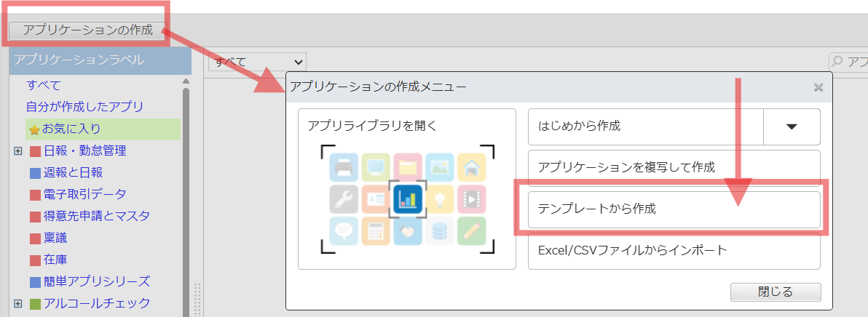Open the はじめから作成 dropdown arrow
The height and width of the screenshot is (317, 868).
[792, 127]
